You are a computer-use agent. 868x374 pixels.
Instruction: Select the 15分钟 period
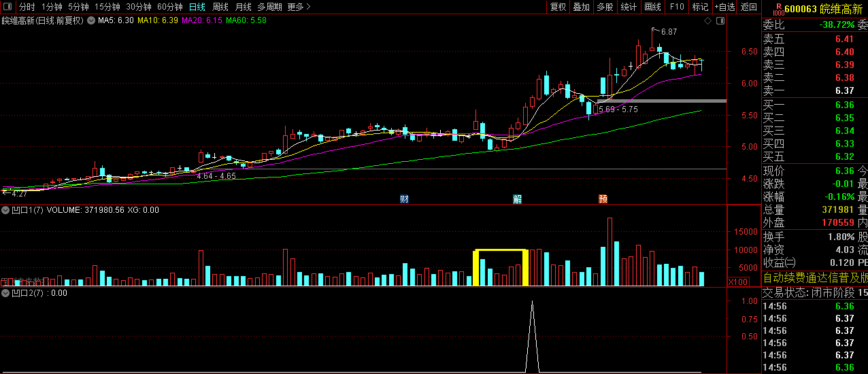coord(107,7)
